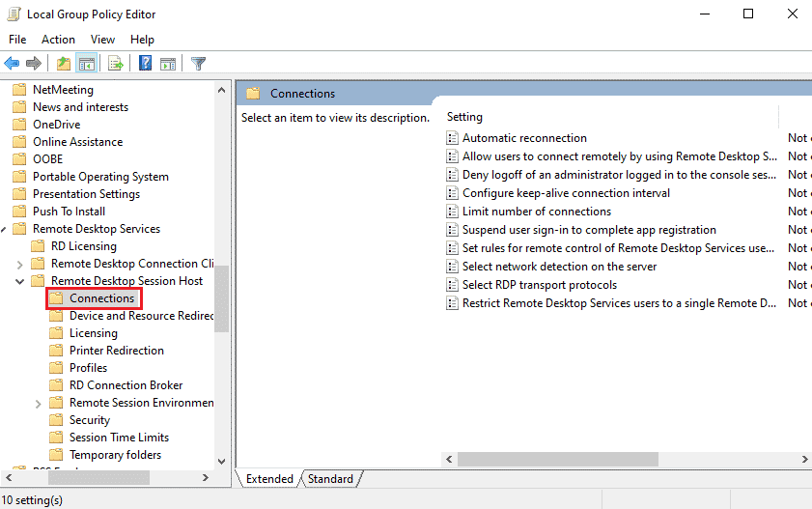This screenshot has height=509, width=812.
Task: Open the Action menu
Action: [x=58, y=40]
